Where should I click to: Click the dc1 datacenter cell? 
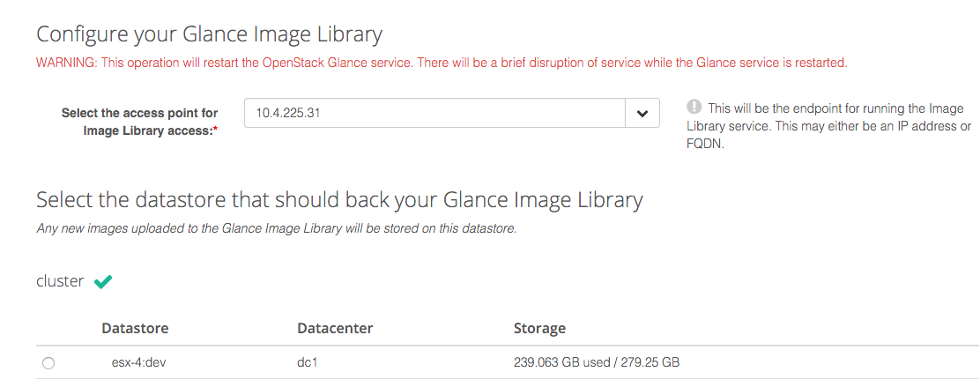tap(308, 362)
